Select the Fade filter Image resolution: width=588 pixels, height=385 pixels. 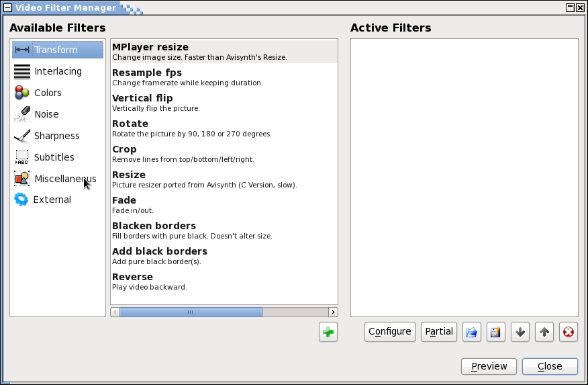pyautogui.click(x=224, y=205)
